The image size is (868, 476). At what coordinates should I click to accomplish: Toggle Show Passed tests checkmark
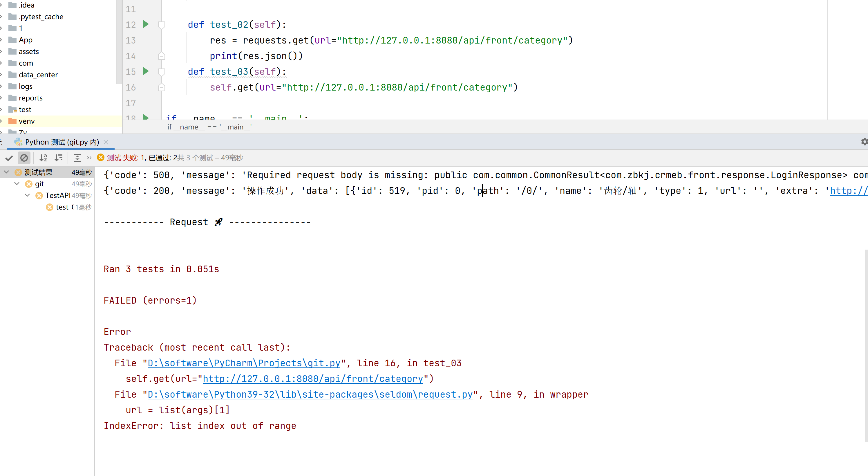9,158
